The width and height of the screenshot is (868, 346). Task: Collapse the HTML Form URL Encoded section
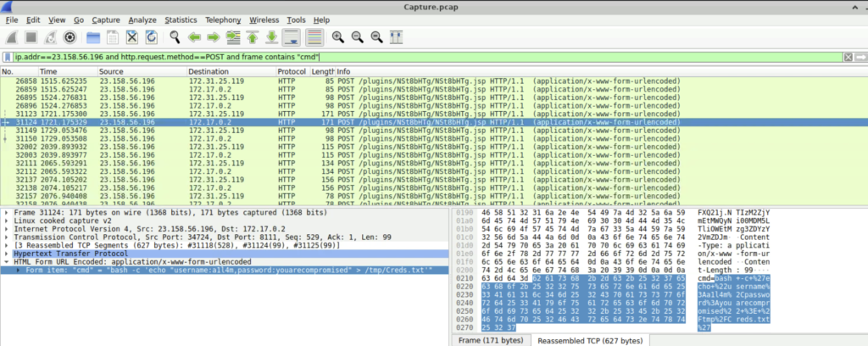[7, 261]
